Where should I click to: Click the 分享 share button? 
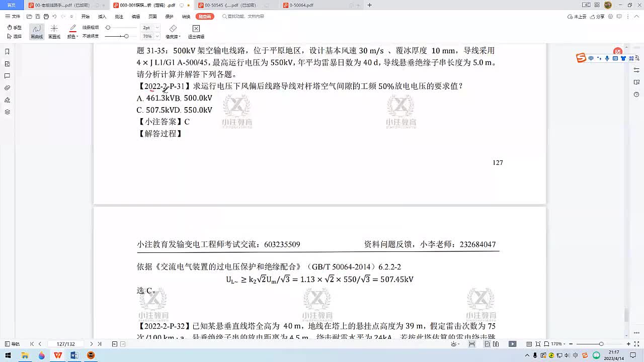(x=597, y=17)
